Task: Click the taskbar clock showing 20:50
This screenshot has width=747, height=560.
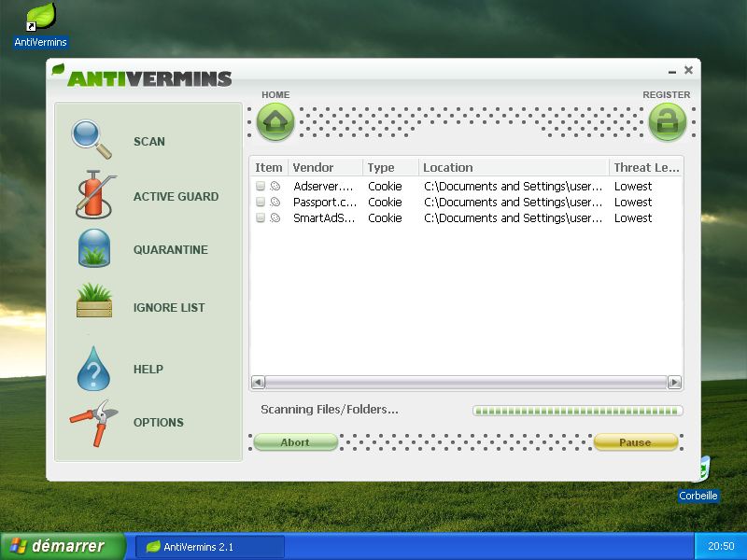Action: click(x=721, y=546)
